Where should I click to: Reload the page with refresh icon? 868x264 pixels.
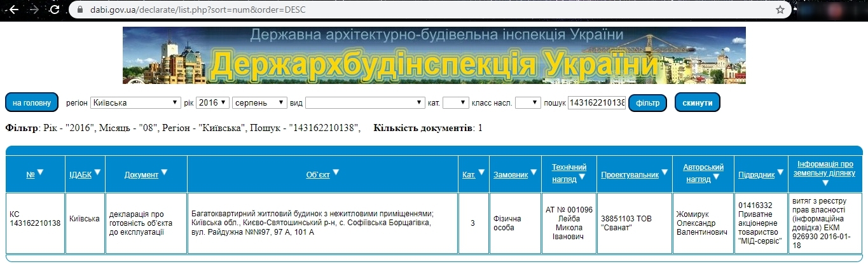click(55, 10)
